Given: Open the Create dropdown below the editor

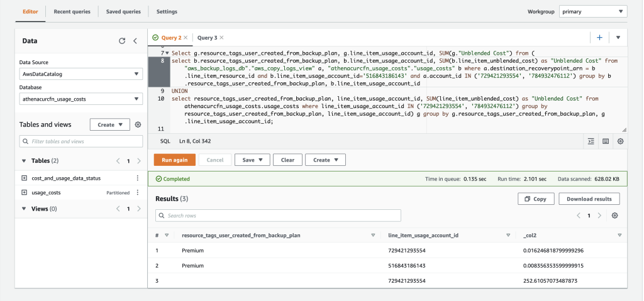Looking at the screenshot, I should click(325, 160).
